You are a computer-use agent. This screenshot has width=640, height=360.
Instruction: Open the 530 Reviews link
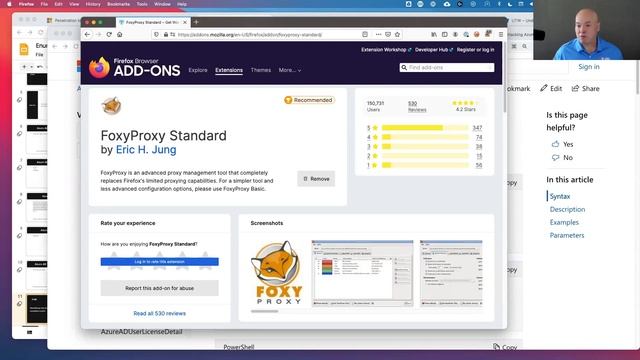click(417, 106)
